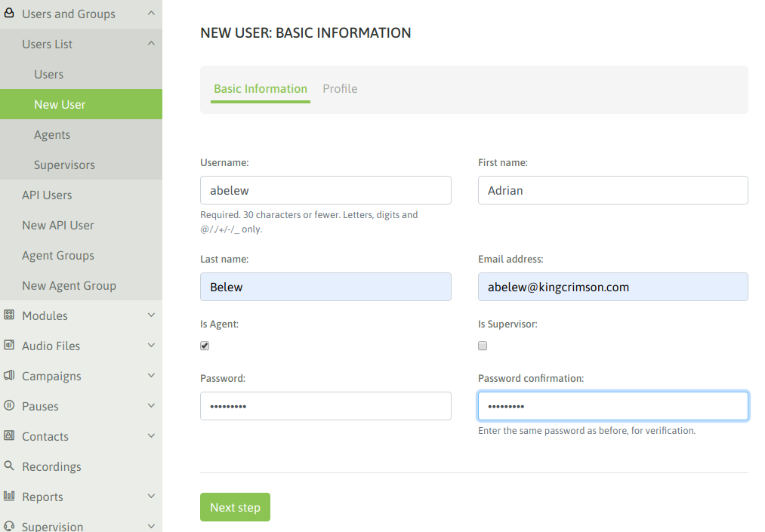Expand the Campaigns section chevron

pyautogui.click(x=151, y=376)
